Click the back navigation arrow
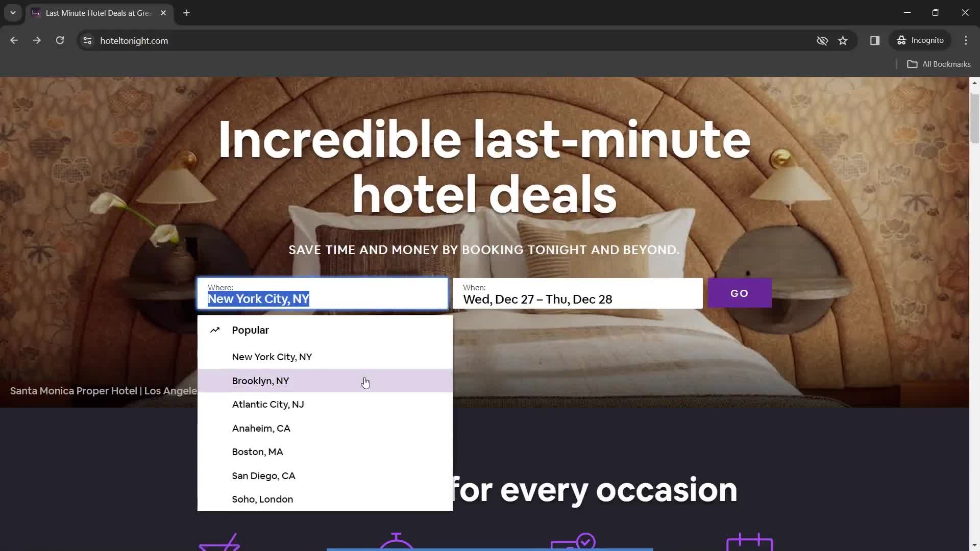The image size is (980, 551). (15, 40)
